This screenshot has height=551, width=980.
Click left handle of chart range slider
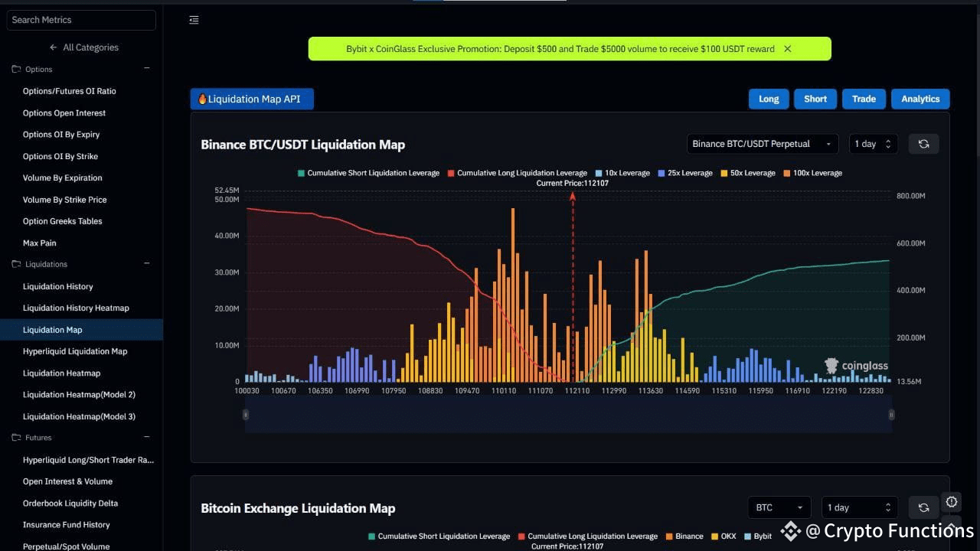click(246, 414)
